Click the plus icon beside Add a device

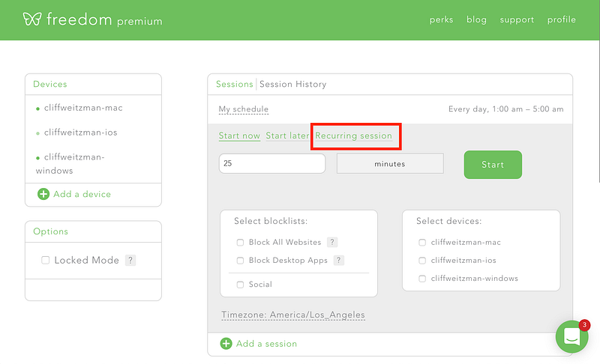43,194
